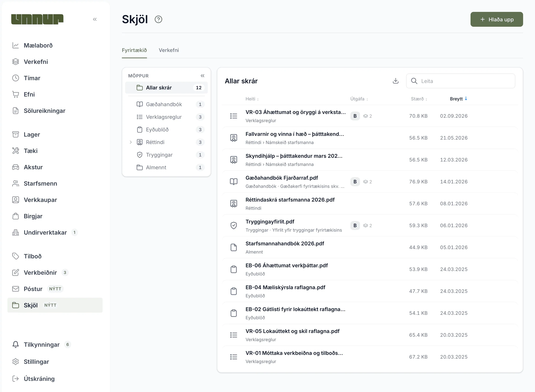Click version badge B on Tryggingayfirlit.pdf row

tap(355, 226)
